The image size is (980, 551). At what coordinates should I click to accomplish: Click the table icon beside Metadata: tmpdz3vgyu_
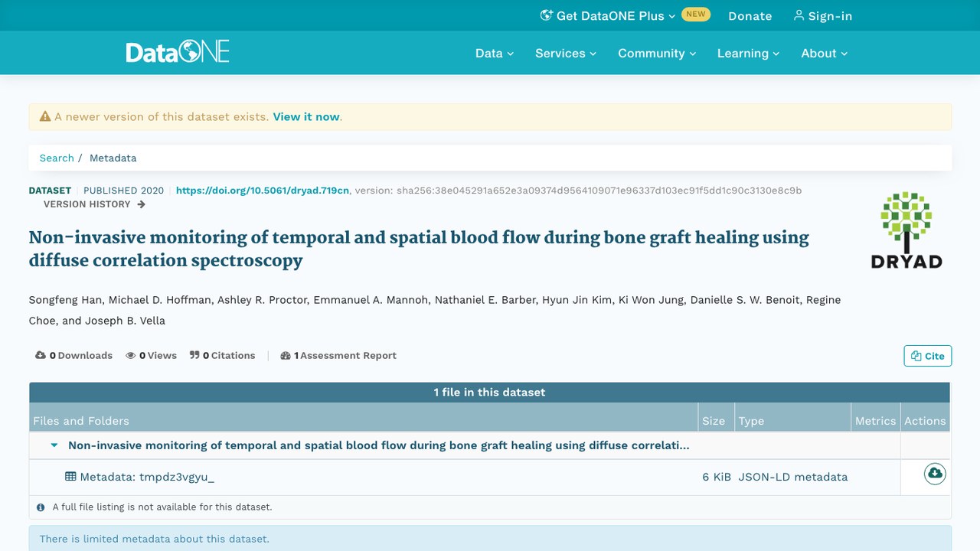(x=70, y=476)
